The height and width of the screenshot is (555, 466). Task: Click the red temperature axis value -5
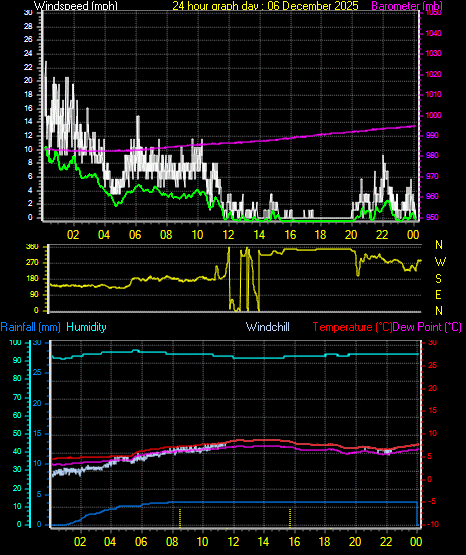click(432, 502)
